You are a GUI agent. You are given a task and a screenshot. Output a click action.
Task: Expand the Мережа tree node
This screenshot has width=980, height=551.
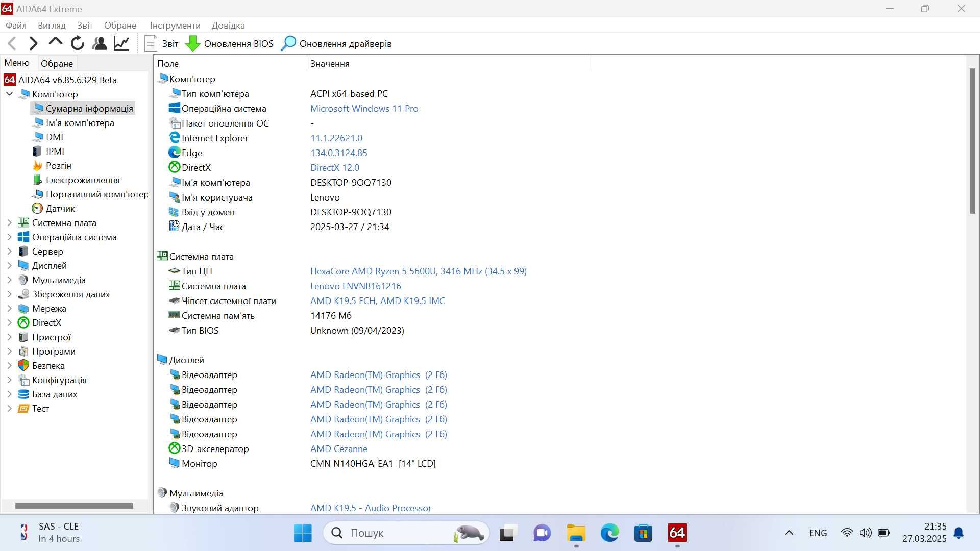pyautogui.click(x=9, y=308)
